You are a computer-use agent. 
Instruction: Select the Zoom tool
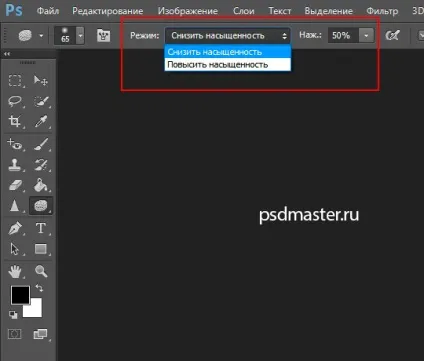(41, 271)
